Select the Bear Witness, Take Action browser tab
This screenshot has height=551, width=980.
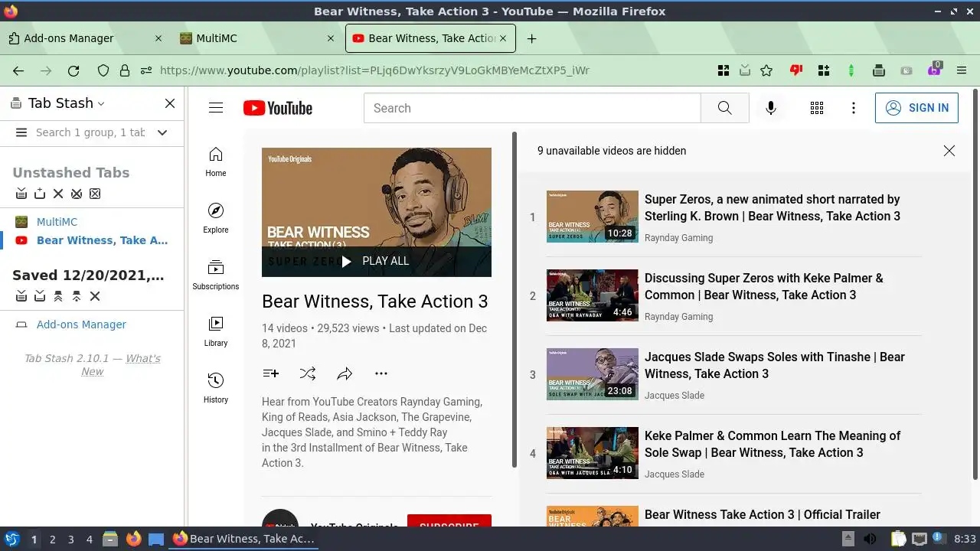point(431,38)
